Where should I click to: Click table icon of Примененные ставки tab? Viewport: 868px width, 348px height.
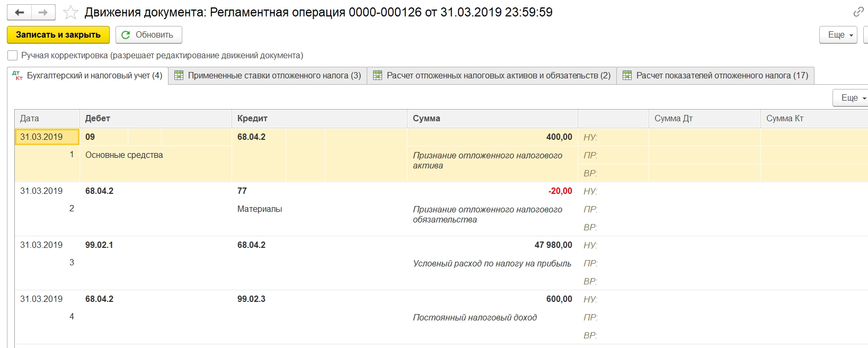click(x=179, y=76)
